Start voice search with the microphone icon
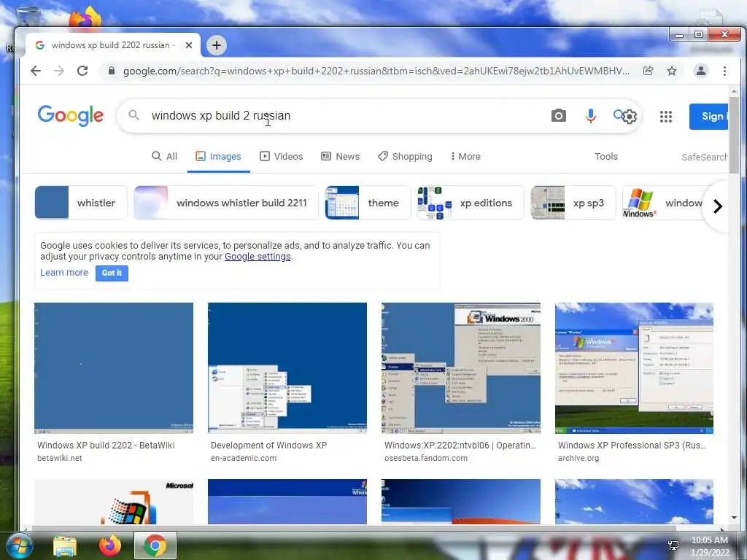This screenshot has height=560, width=747. (590, 116)
